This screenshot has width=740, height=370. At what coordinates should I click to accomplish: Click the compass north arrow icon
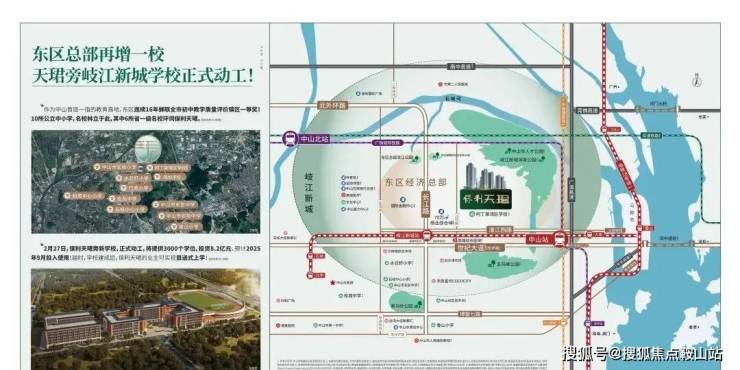click(x=697, y=80)
